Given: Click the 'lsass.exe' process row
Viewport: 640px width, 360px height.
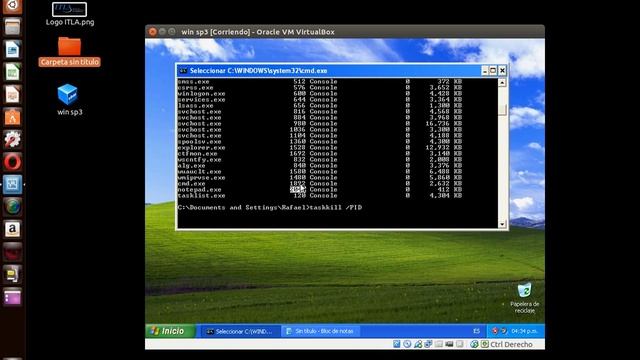Looking at the screenshot, I should tap(320, 105).
